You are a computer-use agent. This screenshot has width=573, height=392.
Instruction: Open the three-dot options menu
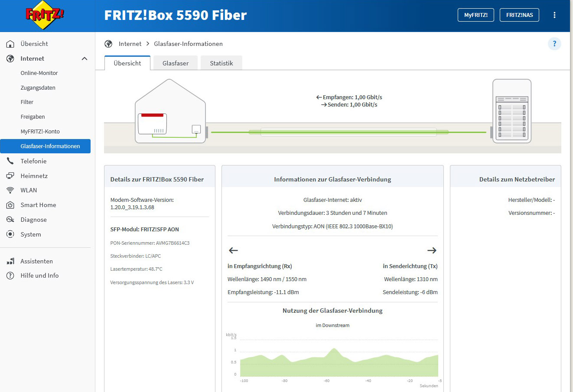pos(554,15)
